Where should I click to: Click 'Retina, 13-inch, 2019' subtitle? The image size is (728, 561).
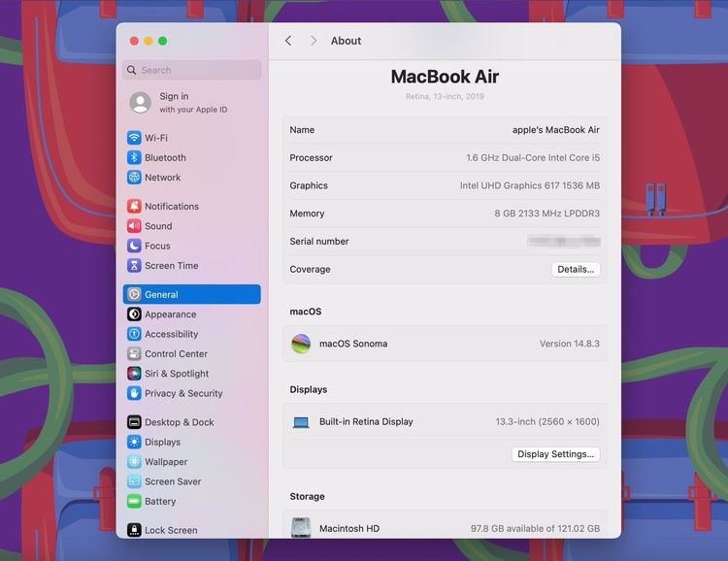(445, 97)
